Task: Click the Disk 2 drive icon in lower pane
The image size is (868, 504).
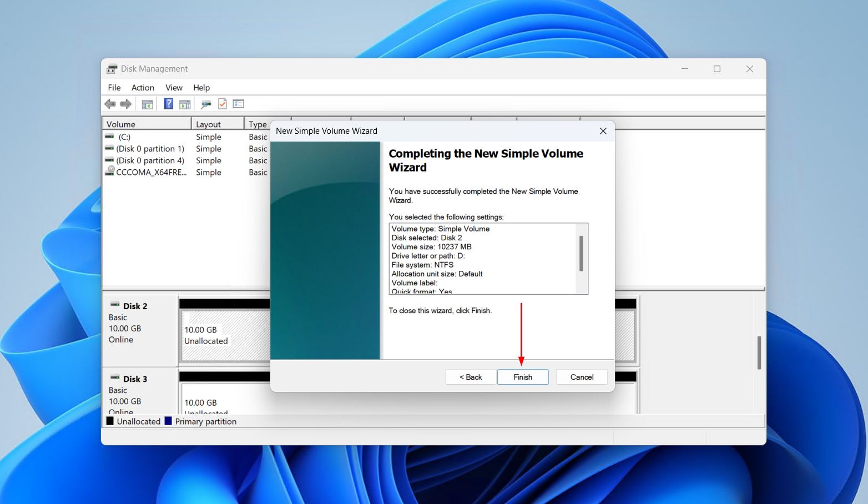Action: [115, 305]
